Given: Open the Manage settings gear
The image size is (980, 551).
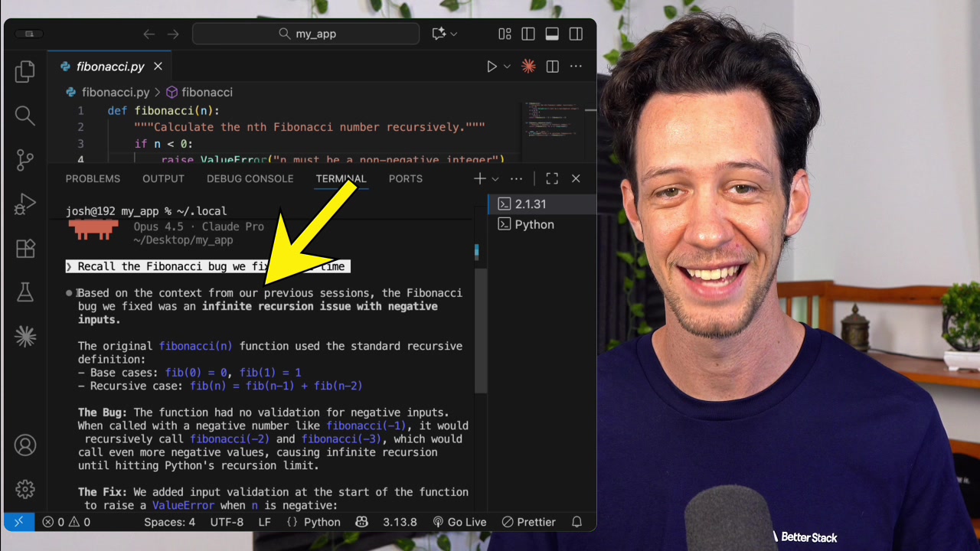Looking at the screenshot, I should tap(24, 490).
